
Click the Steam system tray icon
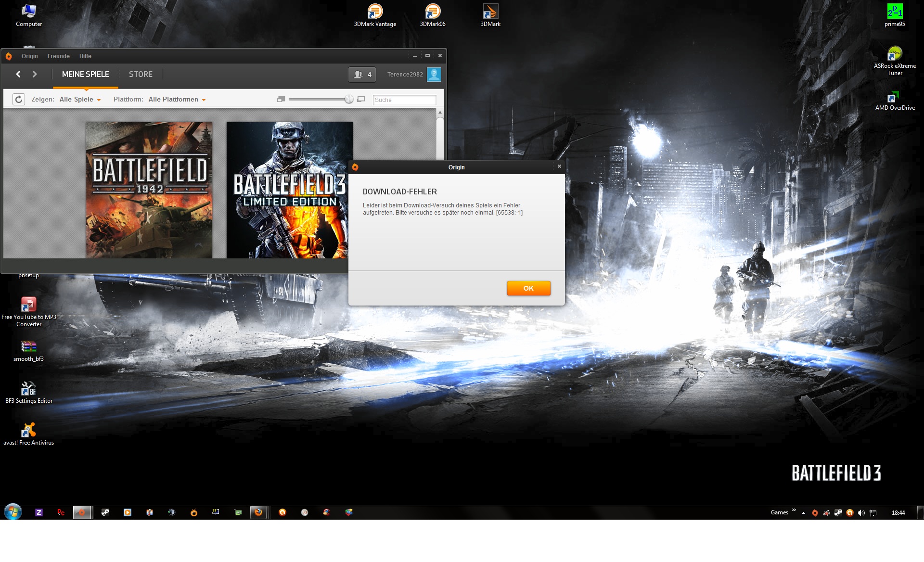pos(838,513)
